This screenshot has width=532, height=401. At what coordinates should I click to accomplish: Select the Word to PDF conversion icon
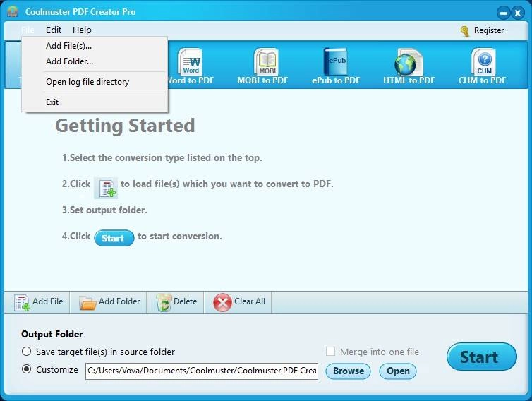[191, 62]
